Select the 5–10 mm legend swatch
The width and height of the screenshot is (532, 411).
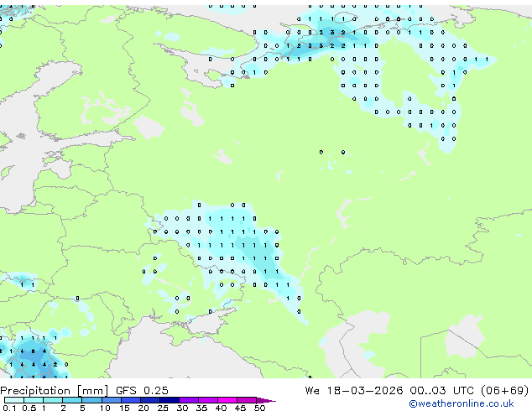pyautogui.click(x=91, y=400)
